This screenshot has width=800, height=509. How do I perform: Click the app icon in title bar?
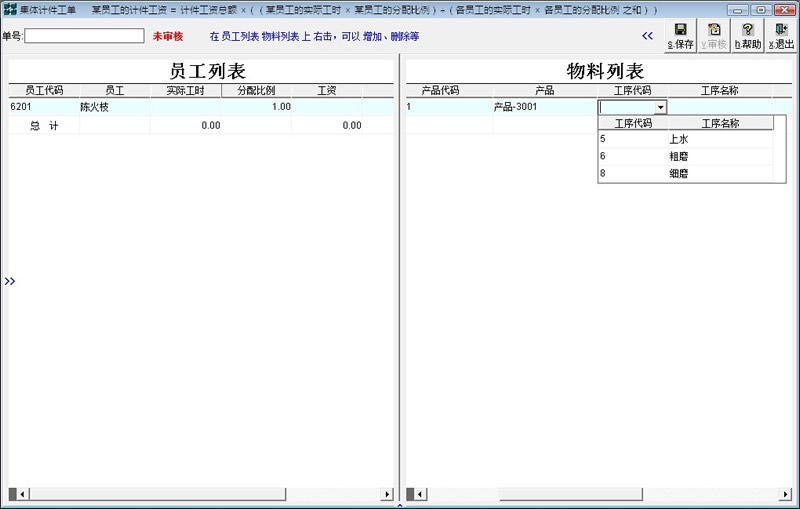10,9
